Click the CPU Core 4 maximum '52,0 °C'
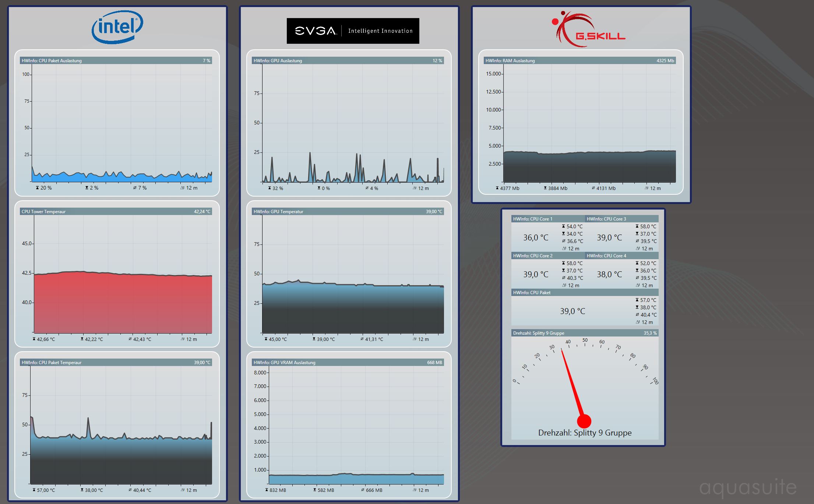The width and height of the screenshot is (814, 504). point(648,263)
